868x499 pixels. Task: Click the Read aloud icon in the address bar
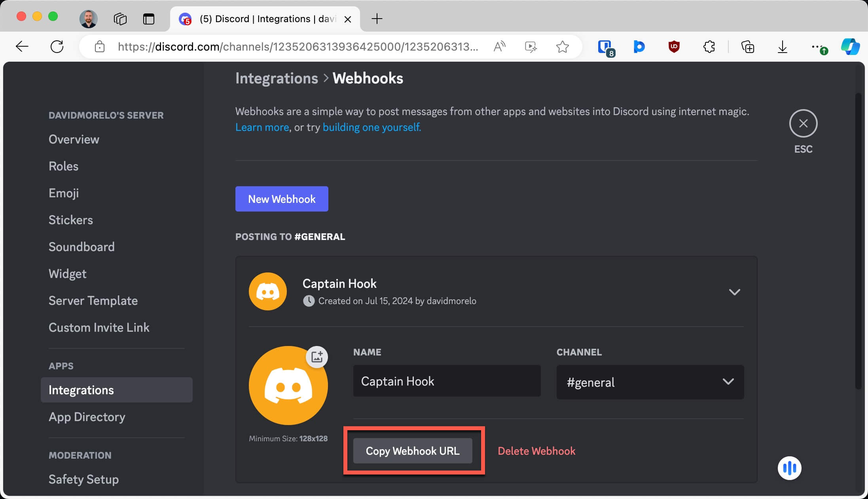click(499, 47)
